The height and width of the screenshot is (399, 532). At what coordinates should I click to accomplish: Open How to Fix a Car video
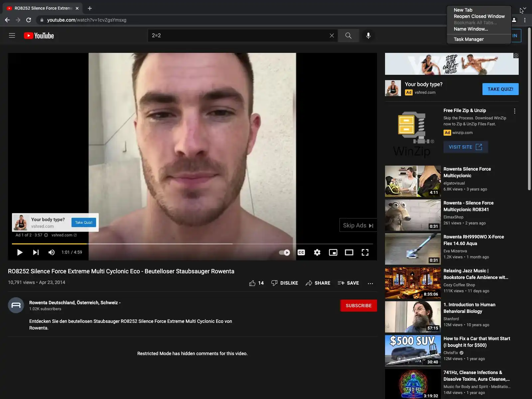[x=477, y=342]
